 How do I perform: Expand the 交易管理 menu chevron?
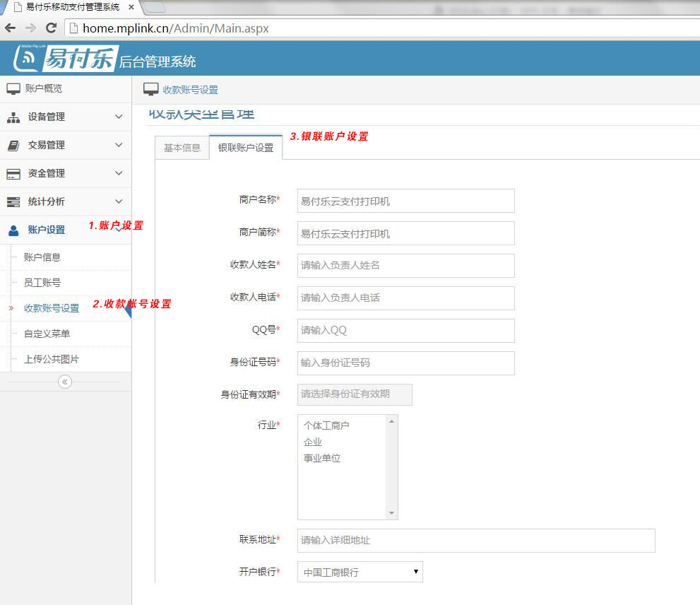tap(119, 145)
